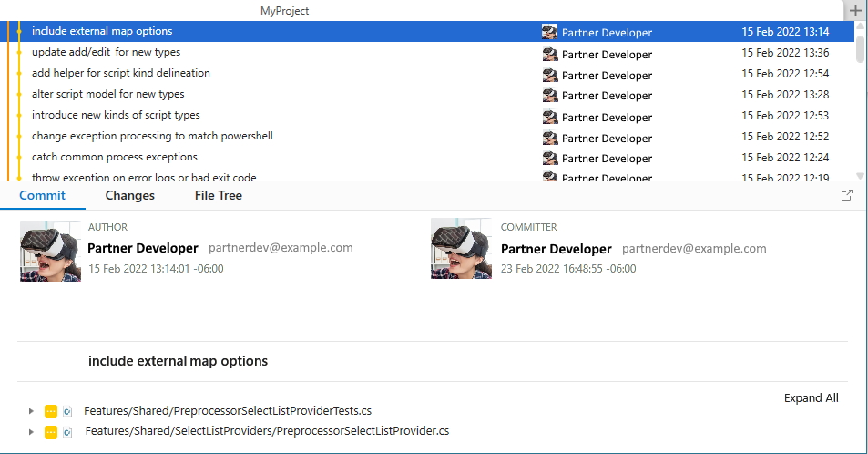Click avatar in 'change exception processing' row
This screenshot has height=454, width=868.
pyautogui.click(x=550, y=138)
